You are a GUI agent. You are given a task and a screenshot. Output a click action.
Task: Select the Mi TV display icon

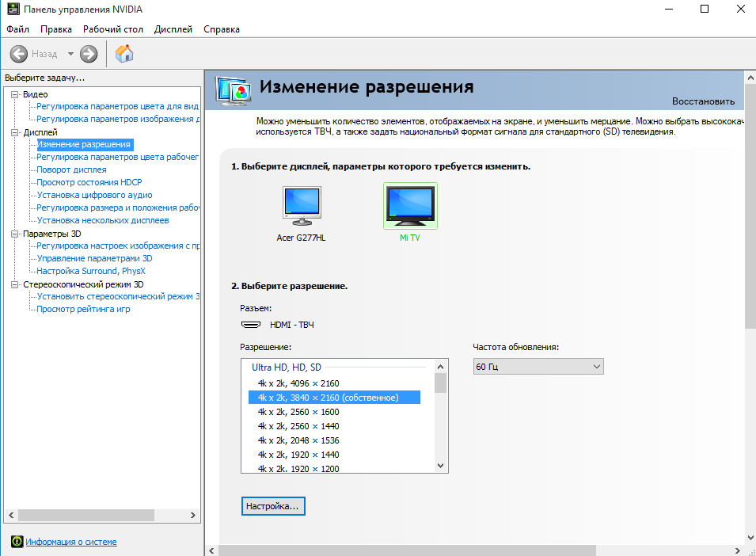point(410,206)
